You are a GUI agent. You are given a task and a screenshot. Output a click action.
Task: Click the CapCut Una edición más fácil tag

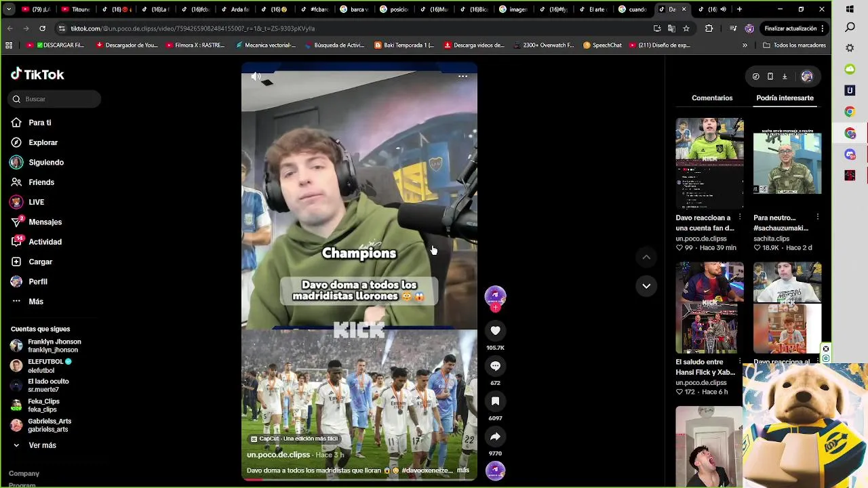[x=294, y=439]
